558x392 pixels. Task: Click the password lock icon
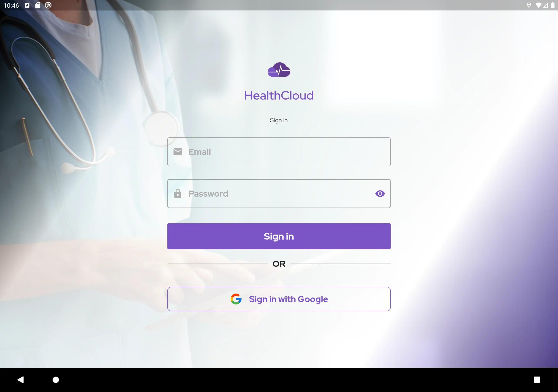(177, 193)
